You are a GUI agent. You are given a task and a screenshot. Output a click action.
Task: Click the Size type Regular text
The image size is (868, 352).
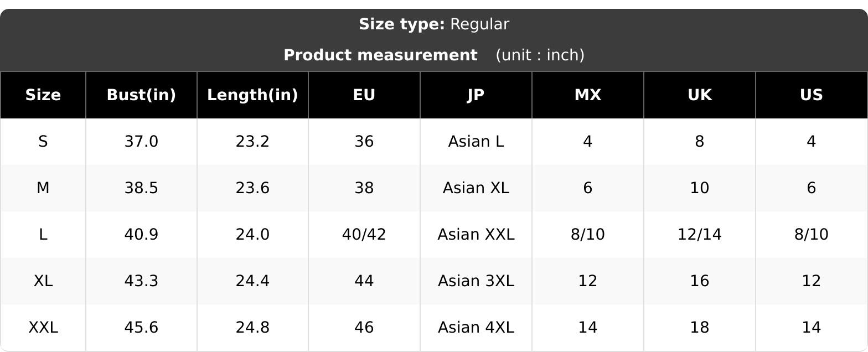[434, 24]
